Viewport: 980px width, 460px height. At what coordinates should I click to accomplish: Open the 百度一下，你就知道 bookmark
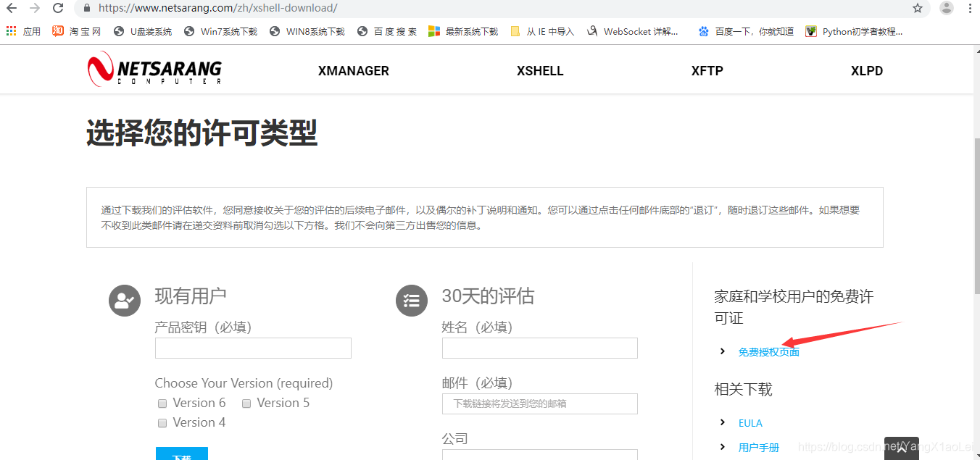click(x=745, y=31)
